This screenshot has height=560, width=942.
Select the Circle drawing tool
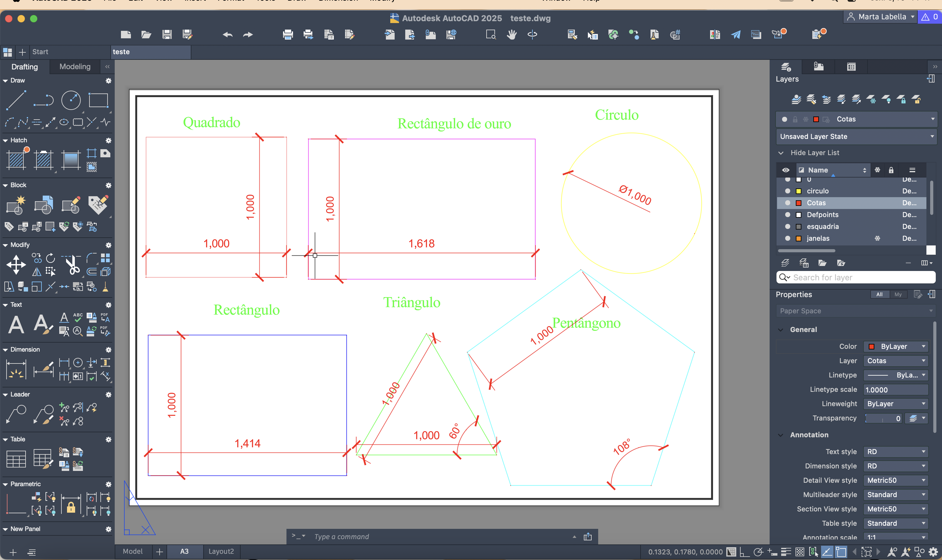(x=71, y=100)
